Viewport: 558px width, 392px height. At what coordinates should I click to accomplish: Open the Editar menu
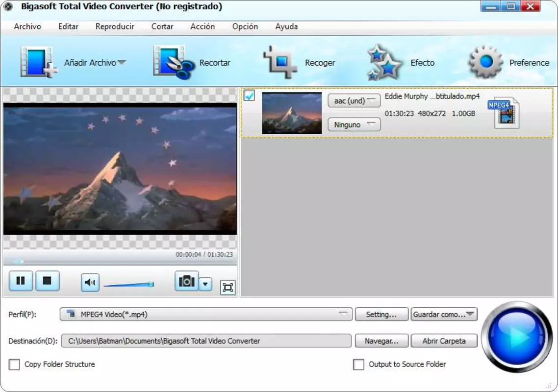point(68,26)
